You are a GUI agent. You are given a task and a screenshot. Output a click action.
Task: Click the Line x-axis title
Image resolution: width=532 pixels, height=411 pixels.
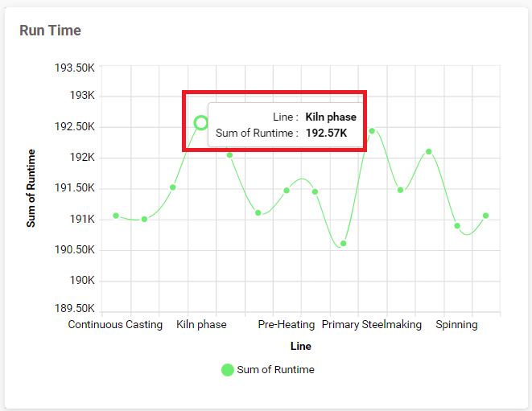[300, 346]
